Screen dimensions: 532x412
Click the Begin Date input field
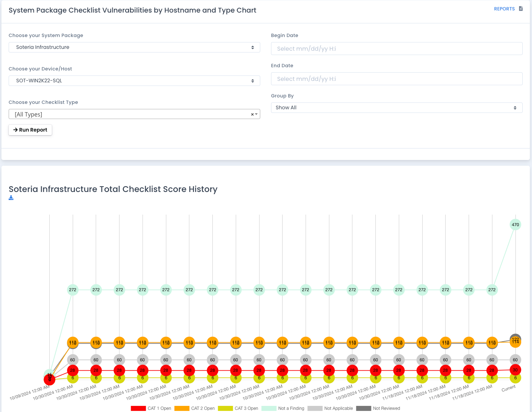(397, 49)
